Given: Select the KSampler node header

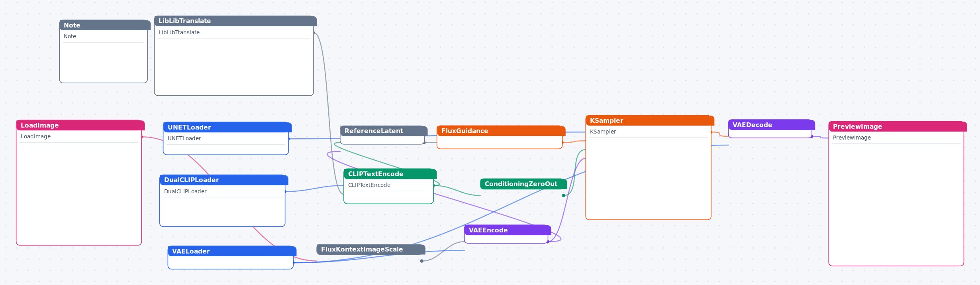Looking at the screenshot, I should [650, 120].
